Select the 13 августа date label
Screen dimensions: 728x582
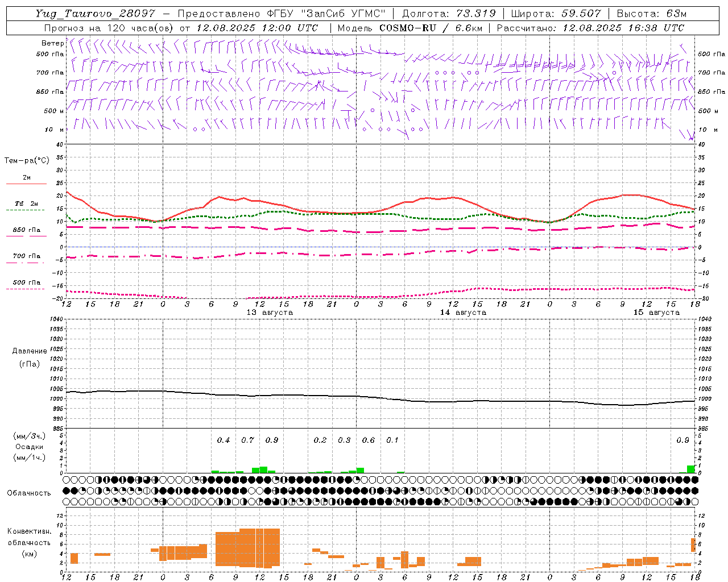pos(270,312)
